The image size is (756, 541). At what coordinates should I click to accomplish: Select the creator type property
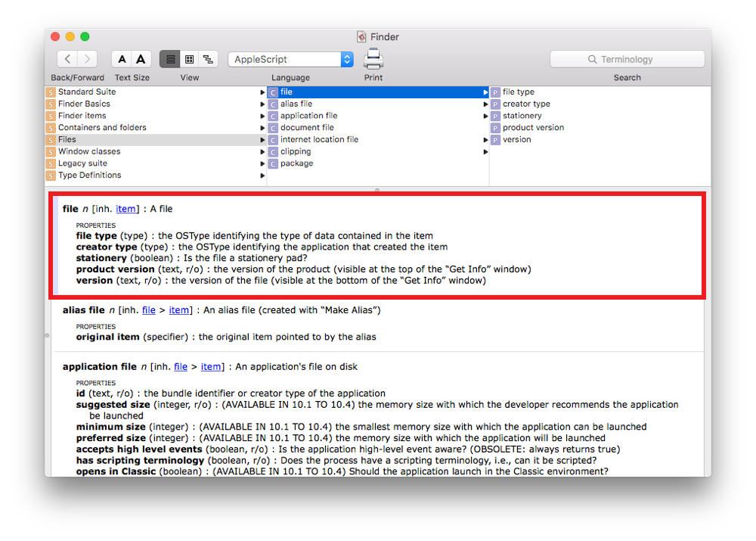point(600,104)
